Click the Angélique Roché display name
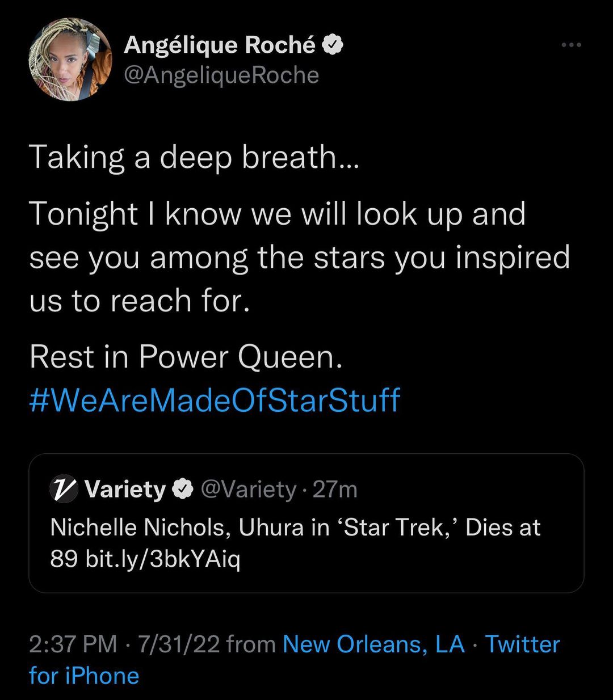The height and width of the screenshot is (700, 613). [219, 45]
